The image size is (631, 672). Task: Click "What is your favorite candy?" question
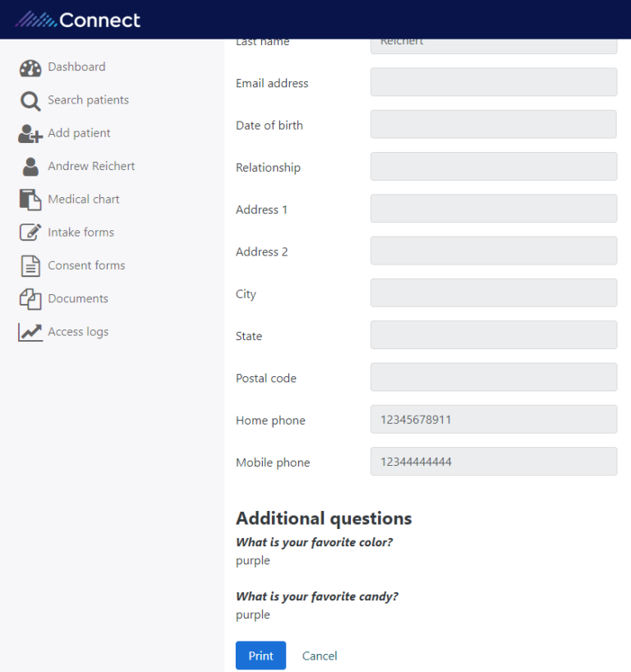[317, 596]
